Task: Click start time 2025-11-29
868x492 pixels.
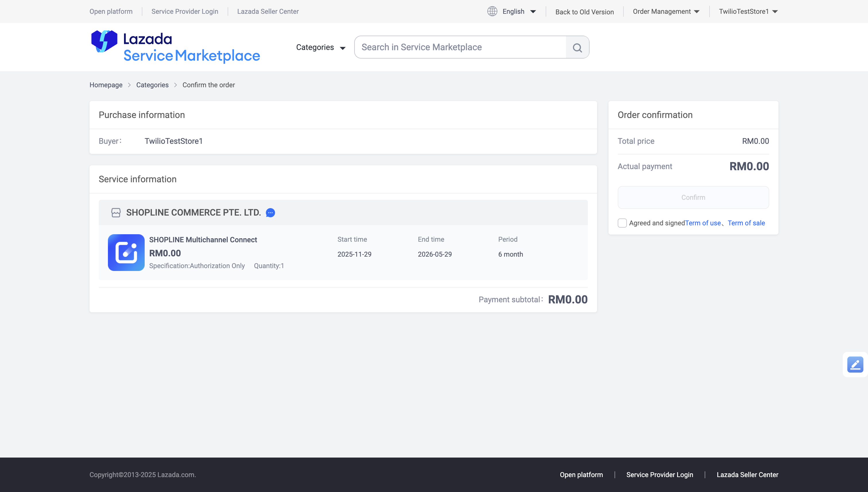Action: [354, 254]
